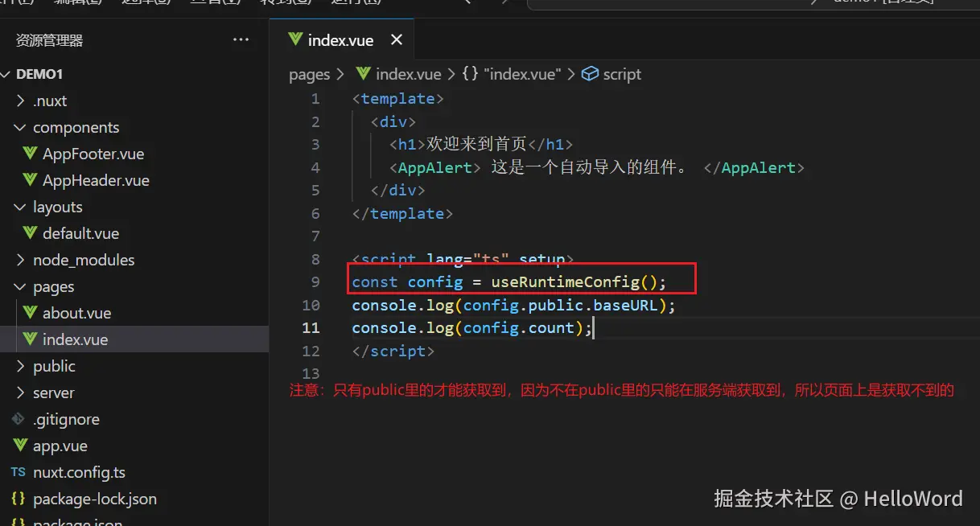Click the braces icon of package-lock.json
Viewport: 980px width, 526px height.
(x=19, y=499)
